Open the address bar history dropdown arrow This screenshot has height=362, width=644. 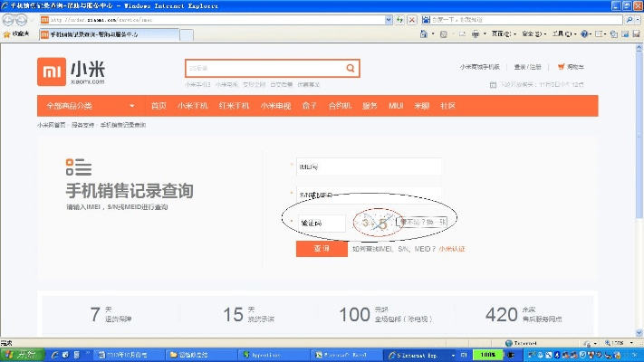388,19
